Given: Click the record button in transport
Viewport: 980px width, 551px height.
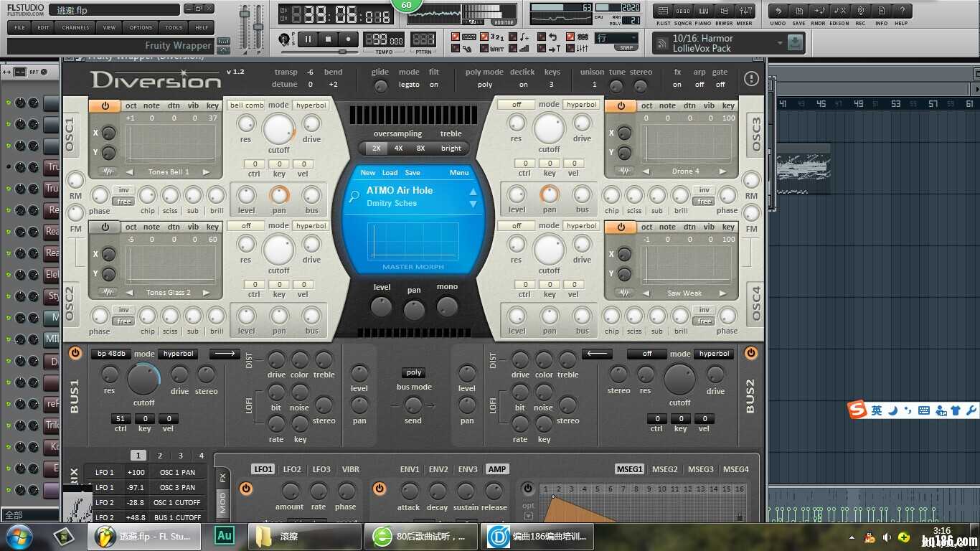Looking at the screenshot, I should point(349,39).
